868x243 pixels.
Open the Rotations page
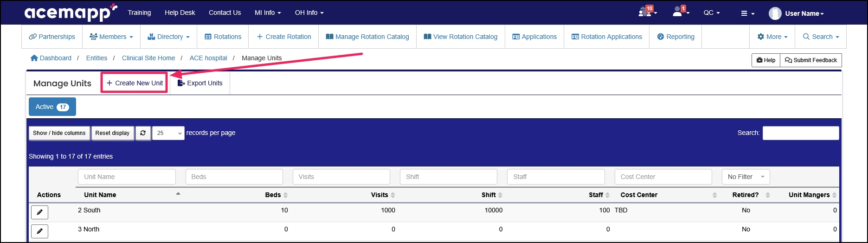coord(223,37)
